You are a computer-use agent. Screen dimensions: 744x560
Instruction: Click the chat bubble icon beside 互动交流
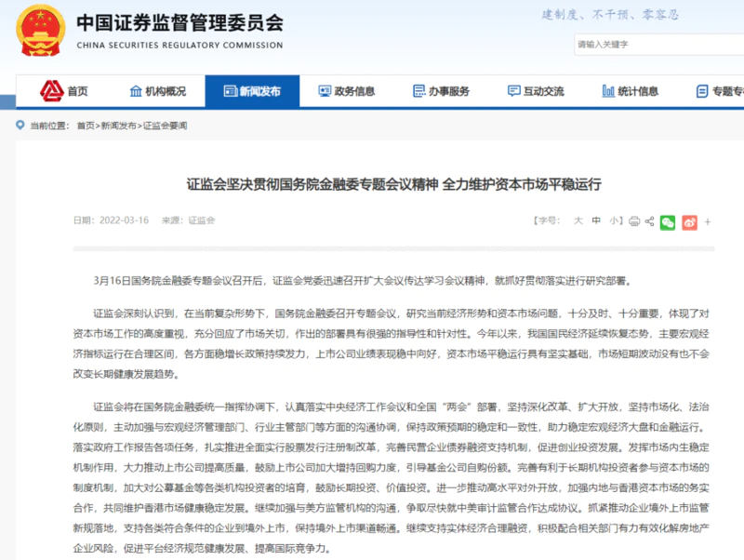pyautogui.click(x=514, y=91)
